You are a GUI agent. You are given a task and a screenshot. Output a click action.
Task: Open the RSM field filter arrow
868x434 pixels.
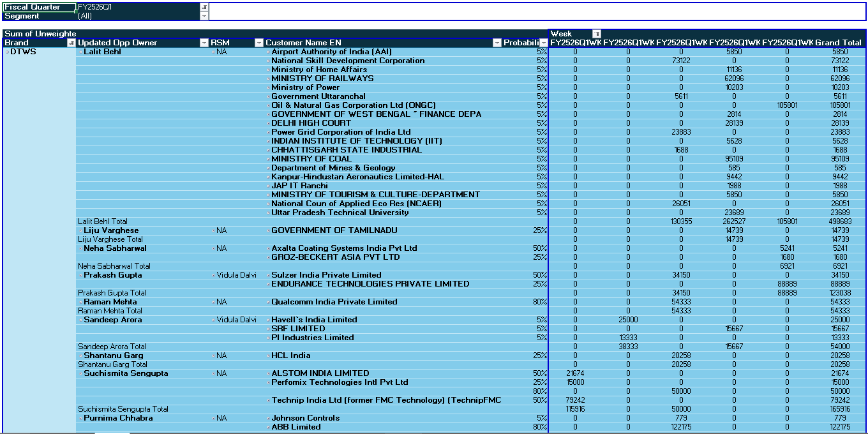pos(258,42)
